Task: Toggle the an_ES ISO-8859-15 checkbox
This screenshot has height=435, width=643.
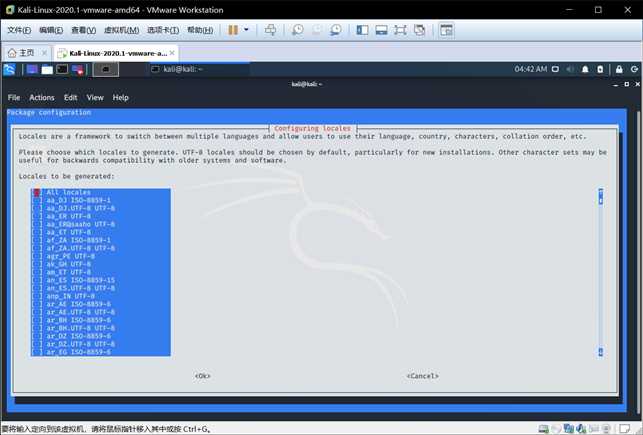Action: pyautogui.click(x=37, y=280)
